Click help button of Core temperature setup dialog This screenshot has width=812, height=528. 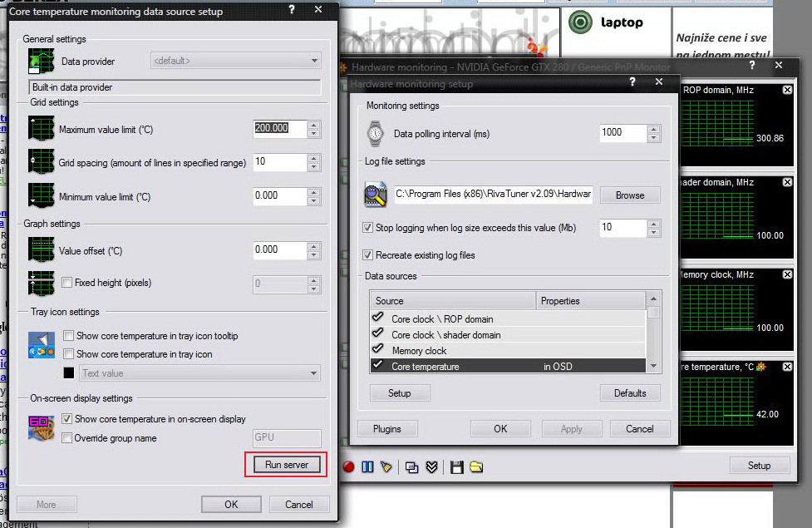pyautogui.click(x=292, y=10)
